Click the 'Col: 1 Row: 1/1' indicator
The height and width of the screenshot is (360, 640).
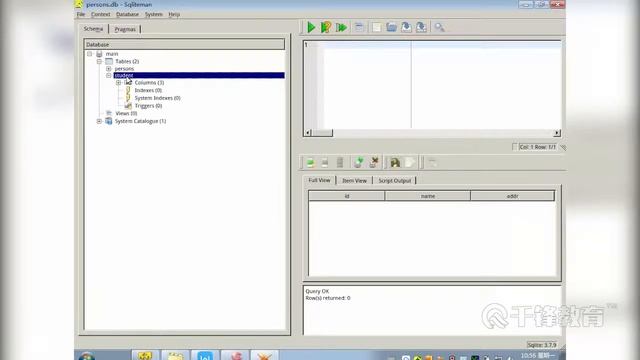[538, 147]
